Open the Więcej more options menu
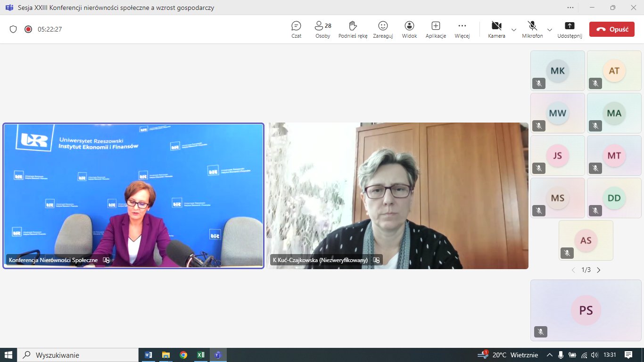This screenshot has width=644, height=362. (x=462, y=29)
